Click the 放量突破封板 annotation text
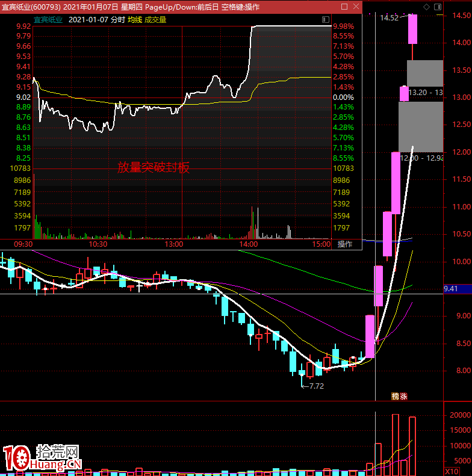 coord(154,167)
